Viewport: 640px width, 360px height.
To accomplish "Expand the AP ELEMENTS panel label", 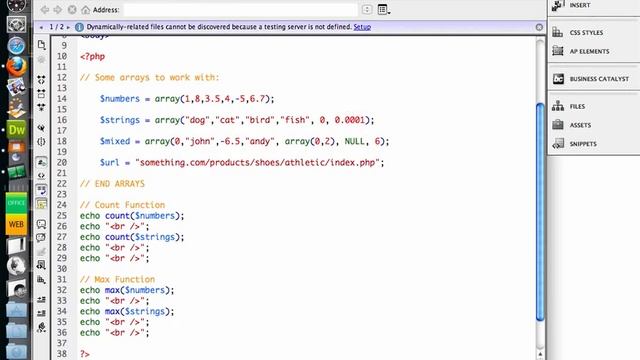I will (589, 51).
